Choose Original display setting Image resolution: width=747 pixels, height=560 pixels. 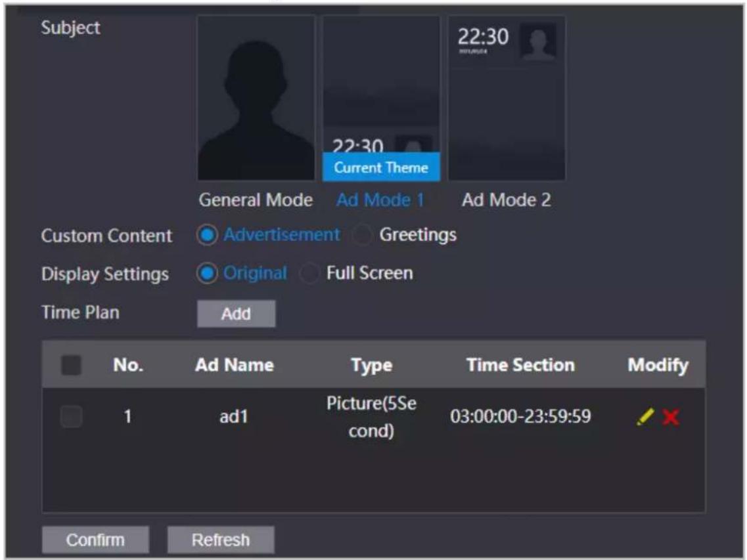(207, 273)
